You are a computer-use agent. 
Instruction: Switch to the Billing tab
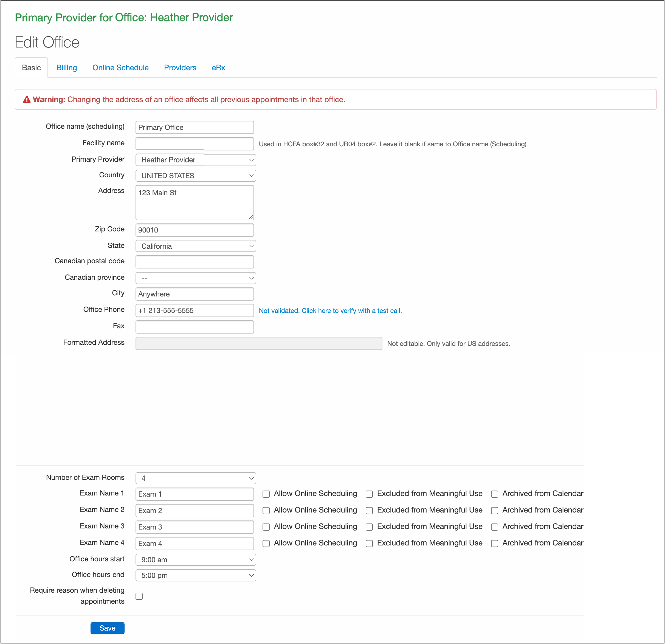click(66, 68)
